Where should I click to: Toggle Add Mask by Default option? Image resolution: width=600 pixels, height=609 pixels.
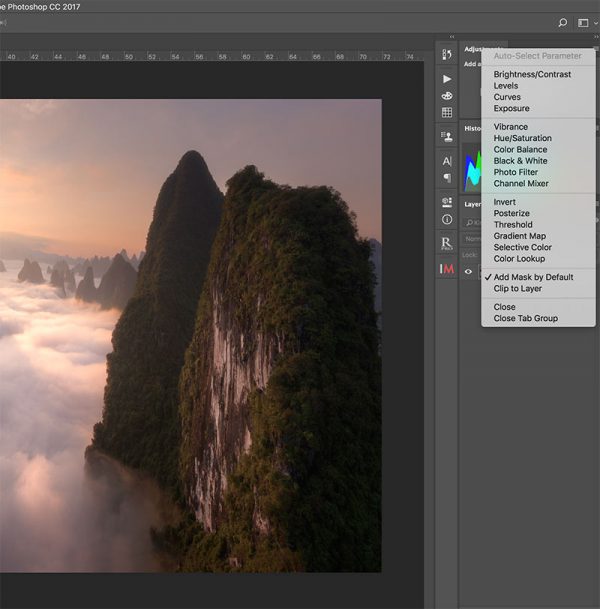533,277
